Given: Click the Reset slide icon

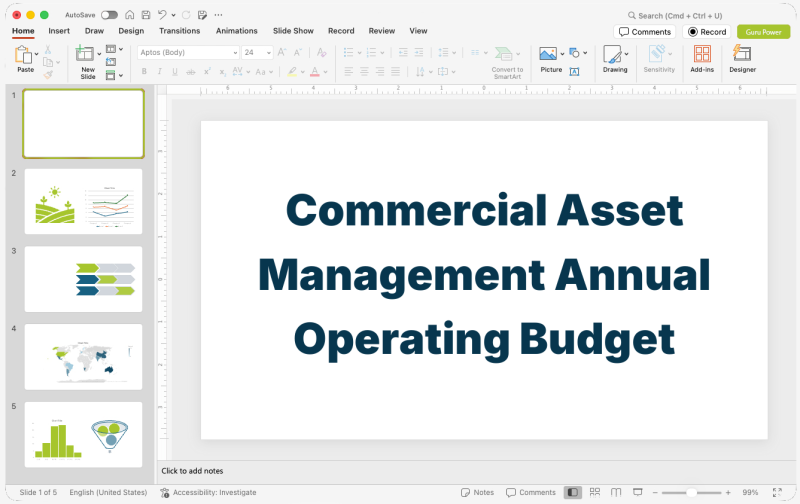Looking at the screenshot, I should pos(111,62).
